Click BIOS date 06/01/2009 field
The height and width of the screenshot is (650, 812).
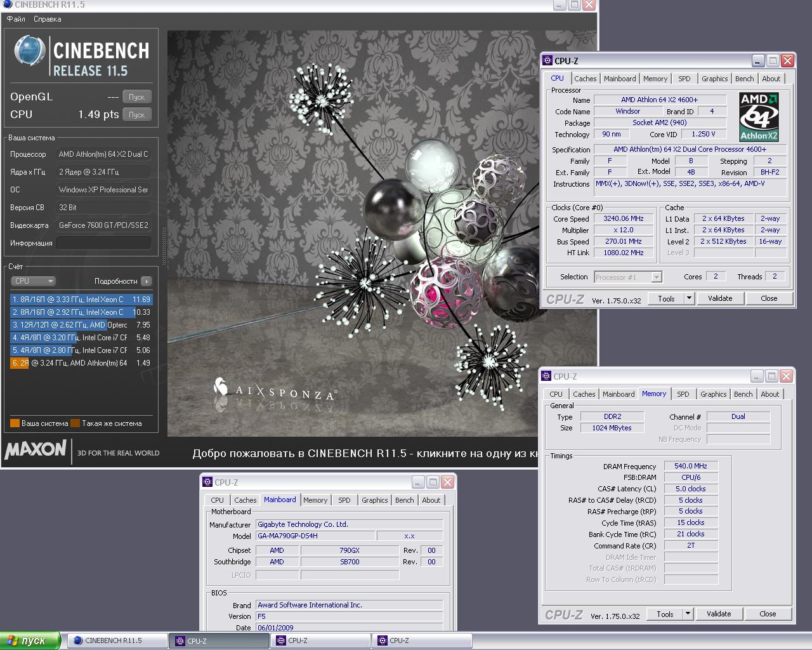[x=349, y=628]
